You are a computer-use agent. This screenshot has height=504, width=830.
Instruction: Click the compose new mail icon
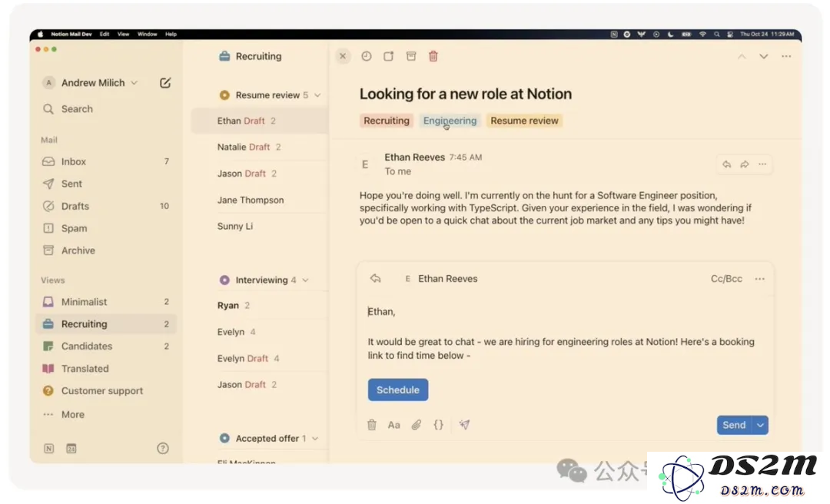click(x=165, y=82)
